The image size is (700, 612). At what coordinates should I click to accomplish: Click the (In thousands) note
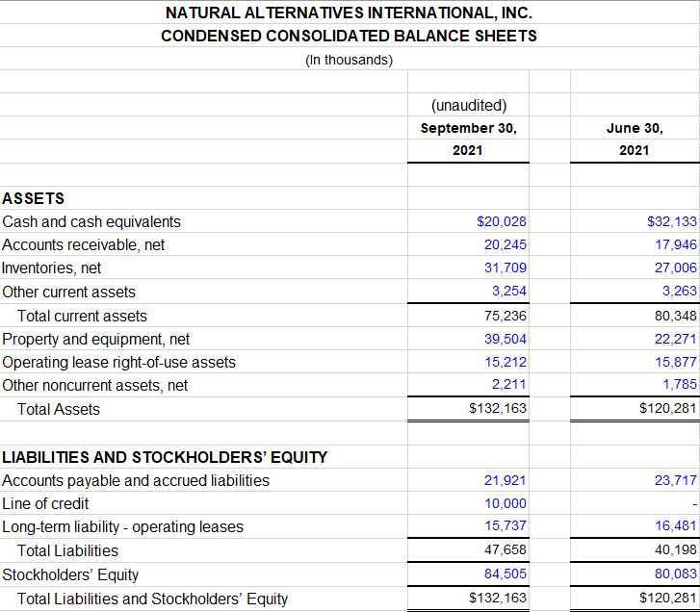tap(349, 60)
